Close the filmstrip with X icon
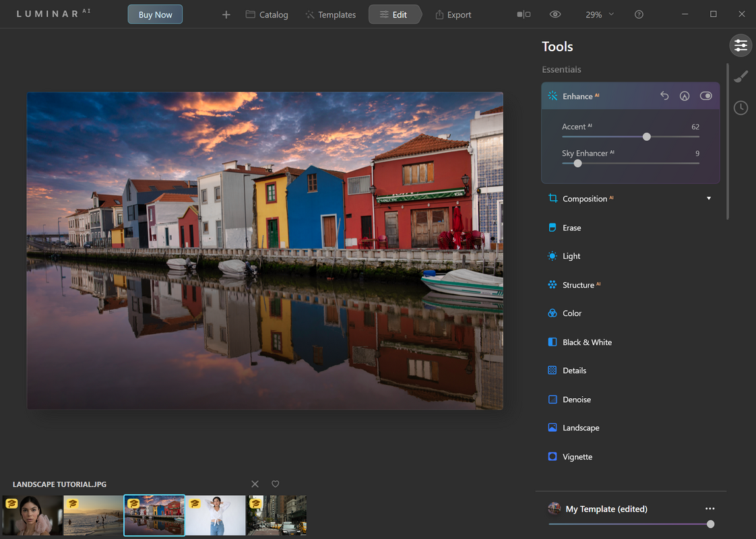Viewport: 756px width, 539px height. [x=255, y=484]
